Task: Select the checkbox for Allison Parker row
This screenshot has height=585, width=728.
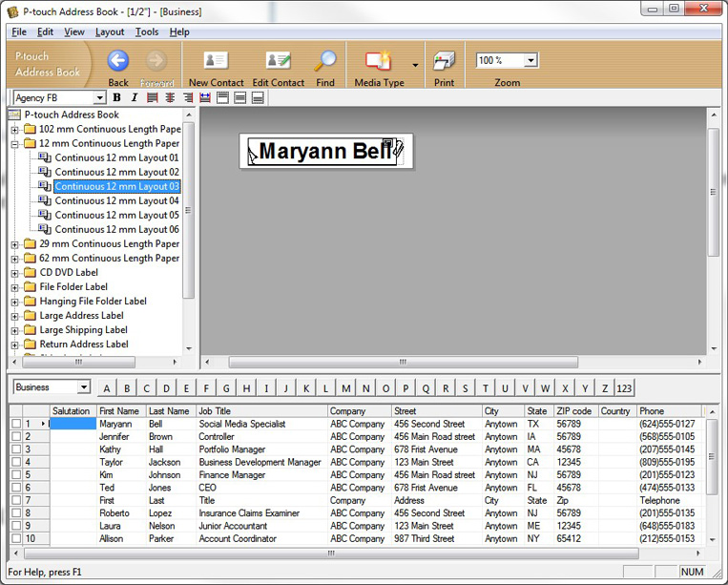Action: [x=16, y=539]
